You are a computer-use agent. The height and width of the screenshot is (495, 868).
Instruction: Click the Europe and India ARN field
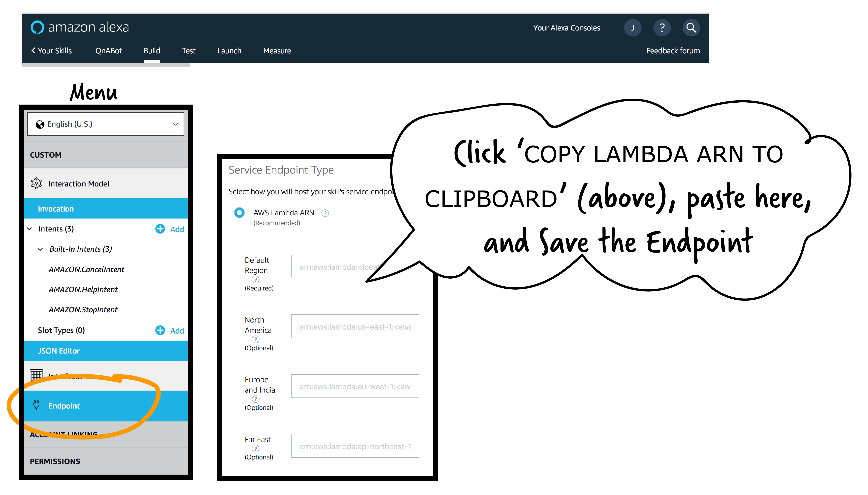click(x=355, y=386)
